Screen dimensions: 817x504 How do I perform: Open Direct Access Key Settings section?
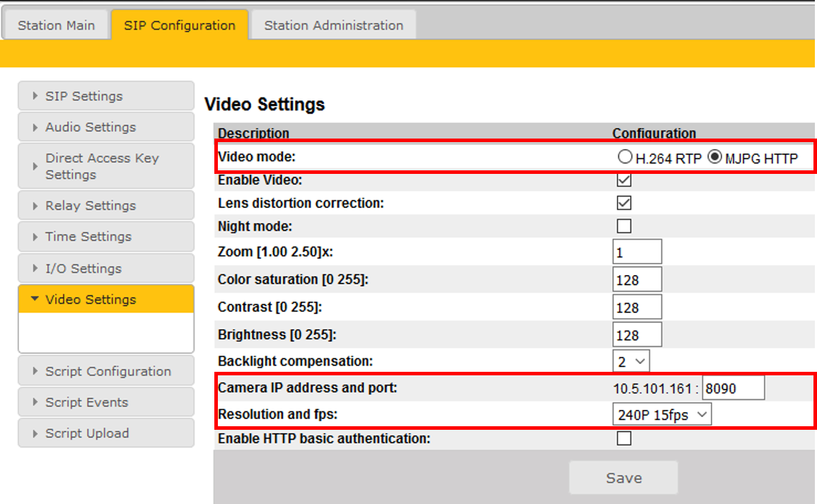click(x=105, y=166)
